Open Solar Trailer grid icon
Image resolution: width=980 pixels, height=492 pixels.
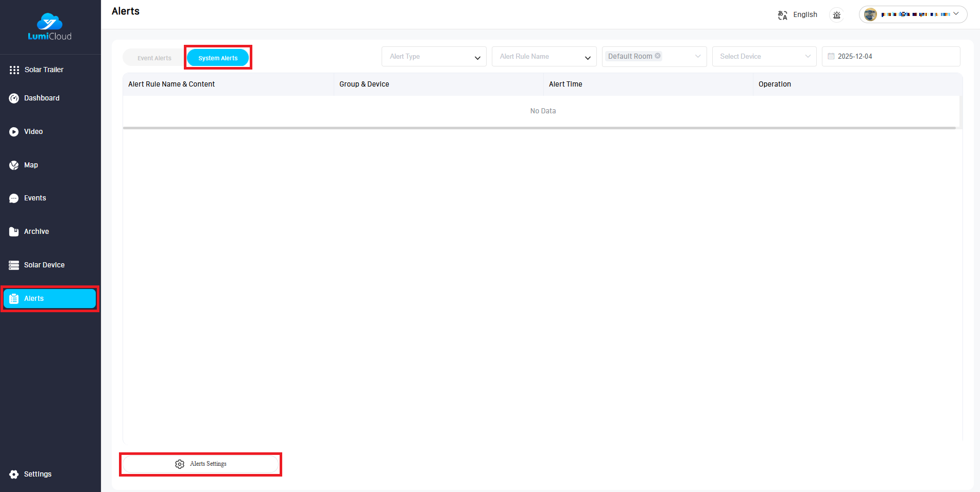[14, 70]
